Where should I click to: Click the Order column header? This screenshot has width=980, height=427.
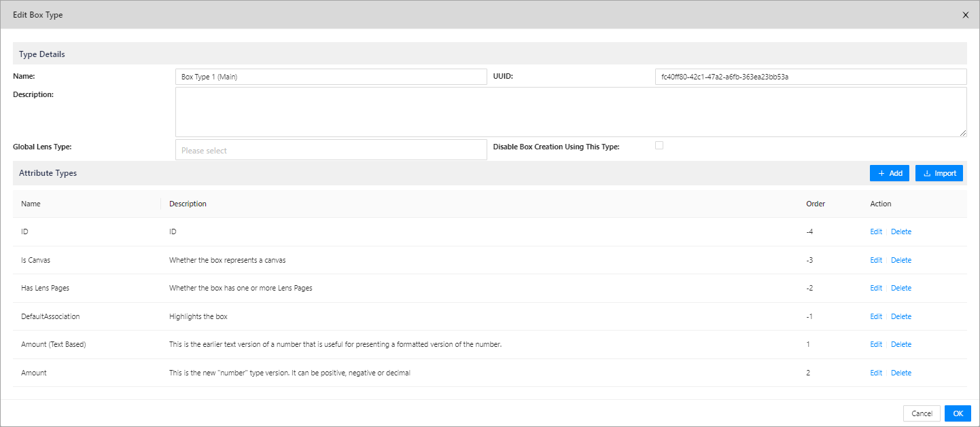(816, 204)
